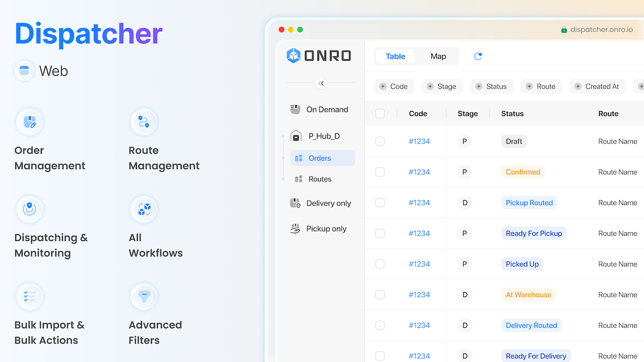This screenshot has height=362, width=644.
Task: Check the box for the At Warehouse row
Action: [380, 295]
